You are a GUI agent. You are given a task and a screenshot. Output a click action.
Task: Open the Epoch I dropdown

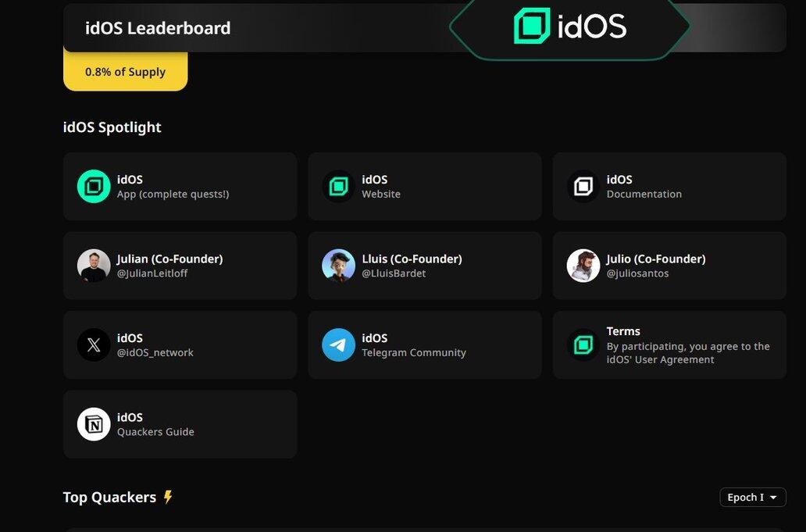click(x=753, y=497)
